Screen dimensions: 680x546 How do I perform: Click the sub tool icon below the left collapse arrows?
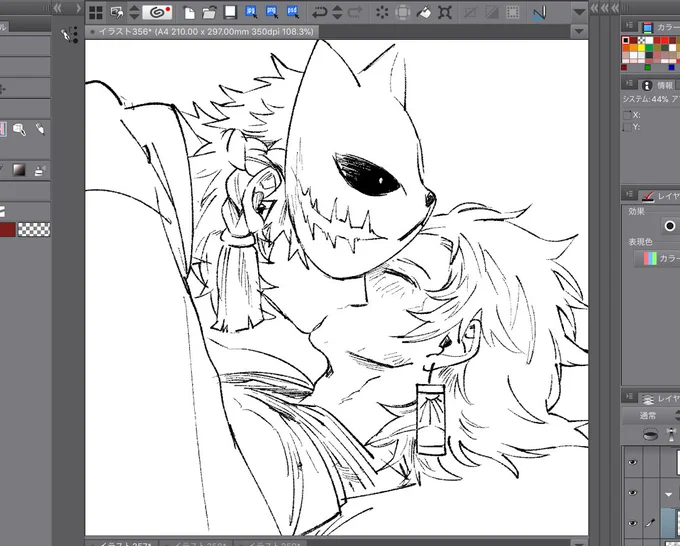(x=69, y=35)
